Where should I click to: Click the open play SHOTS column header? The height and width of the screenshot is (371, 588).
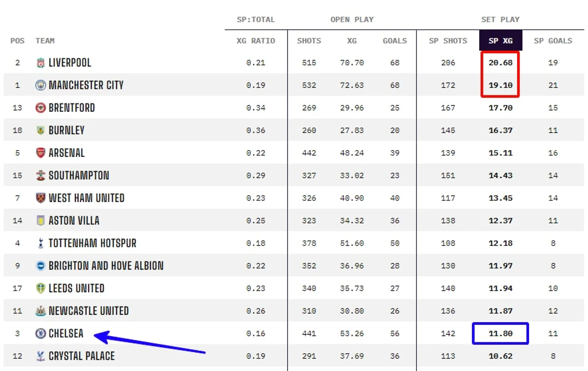tap(309, 41)
